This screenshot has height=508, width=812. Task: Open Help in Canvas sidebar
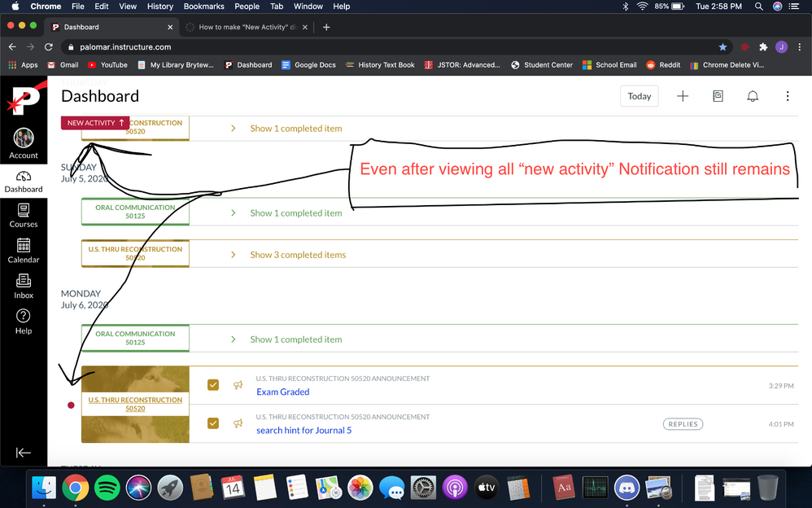(24, 322)
